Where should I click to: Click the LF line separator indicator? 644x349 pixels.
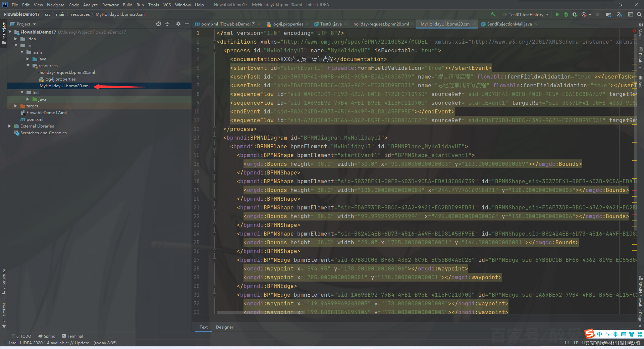pos(576,343)
